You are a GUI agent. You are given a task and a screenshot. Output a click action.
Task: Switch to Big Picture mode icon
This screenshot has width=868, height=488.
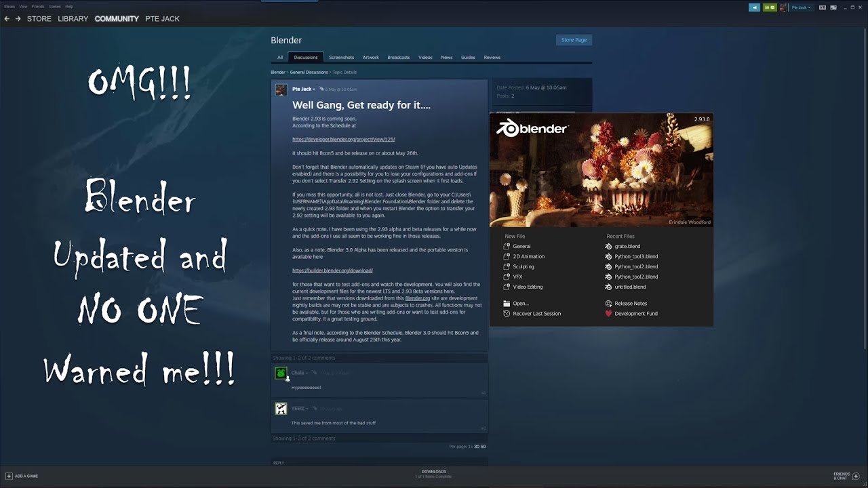point(832,7)
